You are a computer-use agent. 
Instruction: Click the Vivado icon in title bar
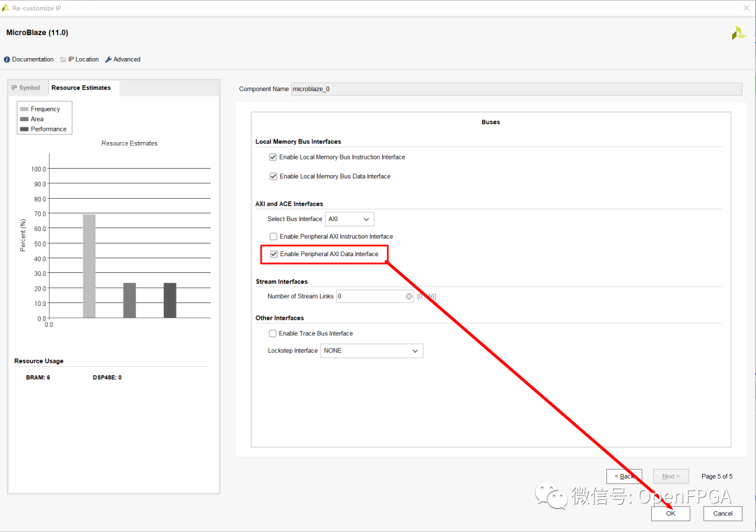click(x=6, y=8)
